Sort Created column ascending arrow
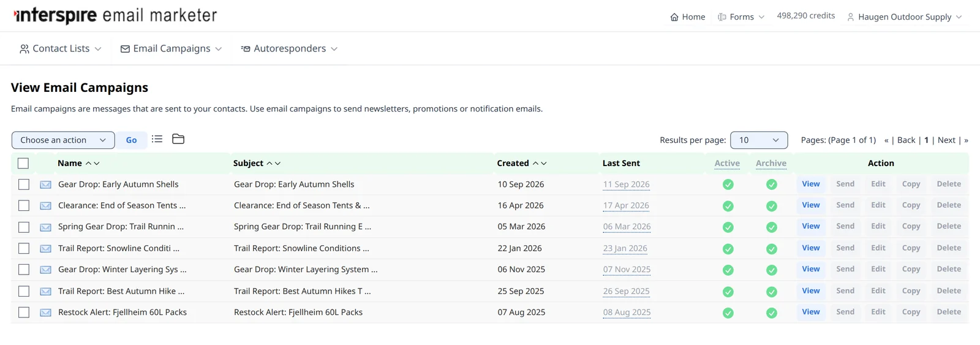 (x=535, y=163)
